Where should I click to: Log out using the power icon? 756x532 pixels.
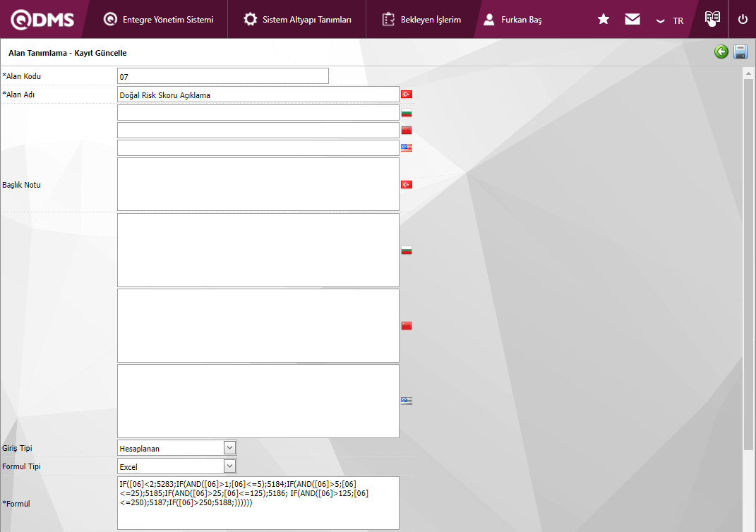click(743, 20)
